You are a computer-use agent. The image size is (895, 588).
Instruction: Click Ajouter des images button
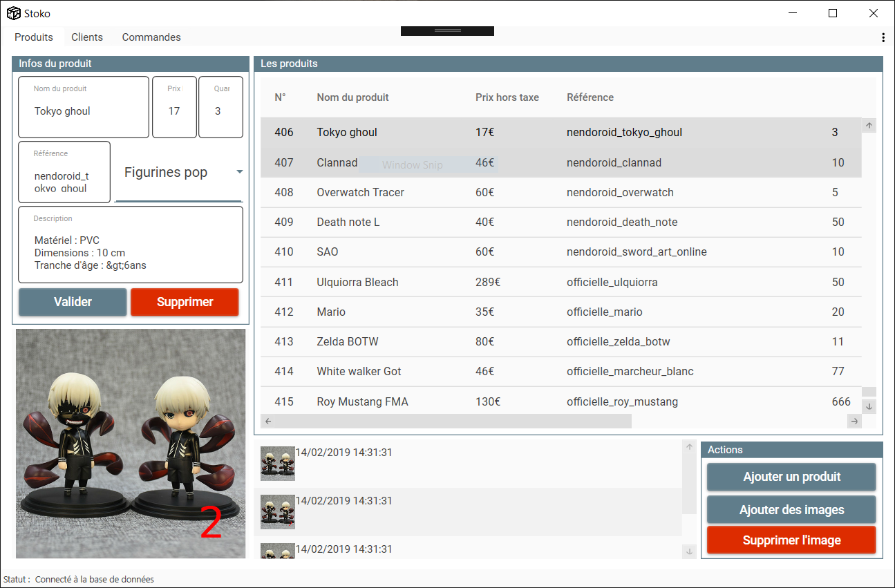tap(791, 509)
